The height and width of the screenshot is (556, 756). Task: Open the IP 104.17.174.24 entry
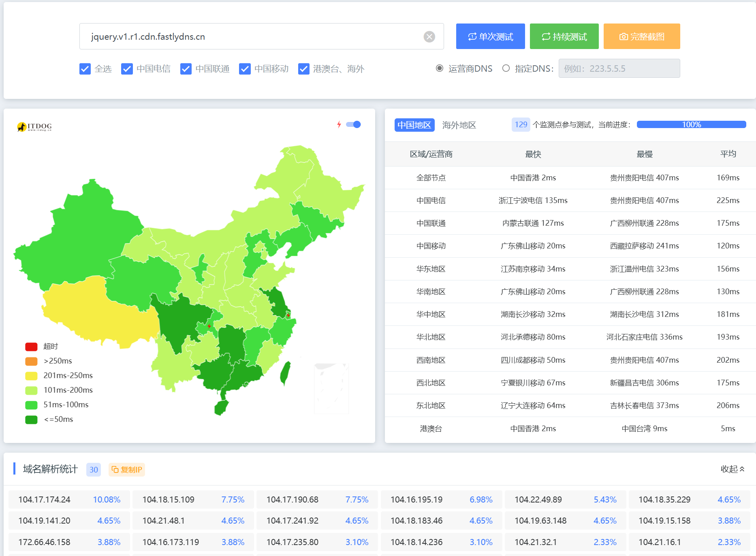click(45, 499)
